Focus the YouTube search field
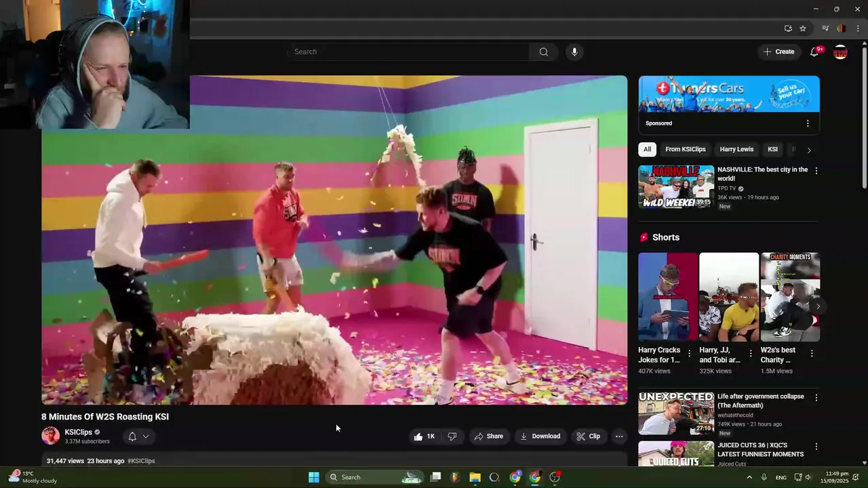 [409, 52]
